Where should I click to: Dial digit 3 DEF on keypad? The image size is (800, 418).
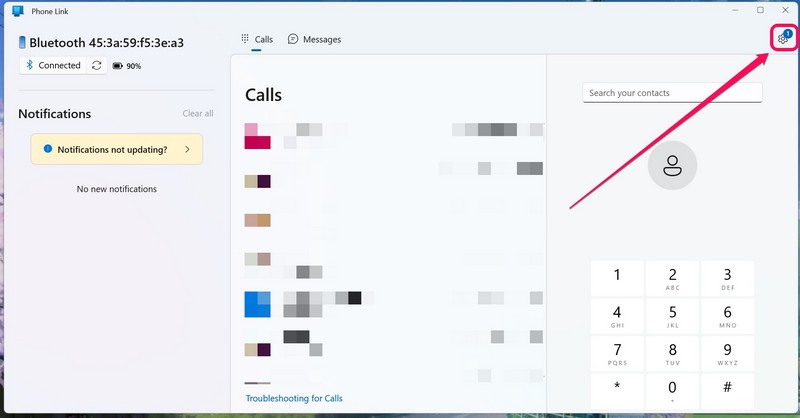coord(728,279)
